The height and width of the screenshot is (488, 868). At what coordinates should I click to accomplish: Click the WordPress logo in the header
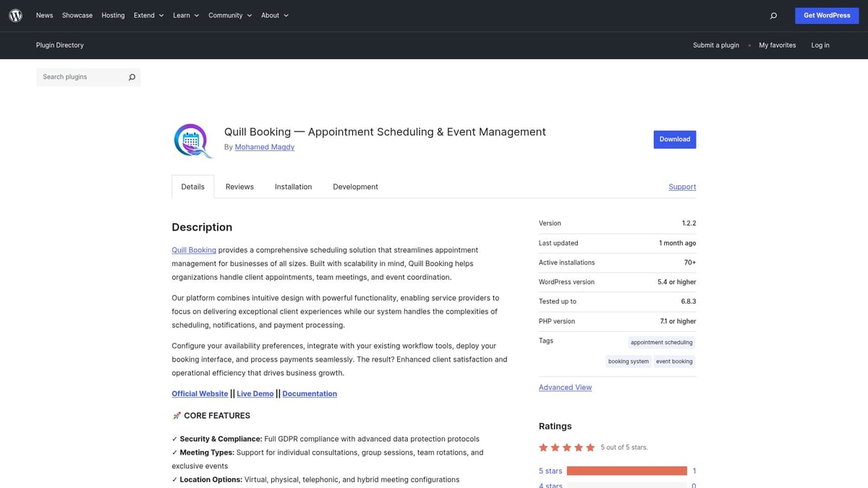(x=15, y=15)
